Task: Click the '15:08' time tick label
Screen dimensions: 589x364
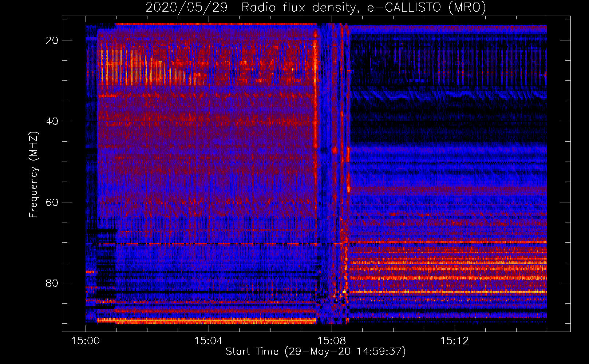Action: point(332,341)
